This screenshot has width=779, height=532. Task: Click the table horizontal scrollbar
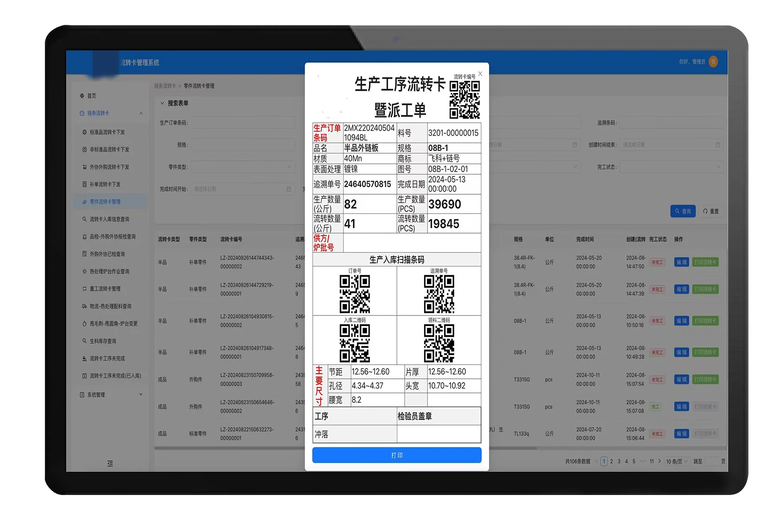pyautogui.click(x=346, y=448)
